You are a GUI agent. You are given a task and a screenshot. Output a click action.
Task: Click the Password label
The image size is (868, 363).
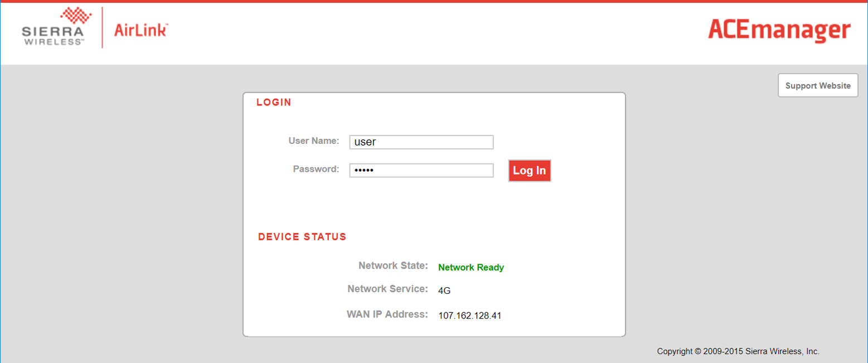pyautogui.click(x=316, y=169)
